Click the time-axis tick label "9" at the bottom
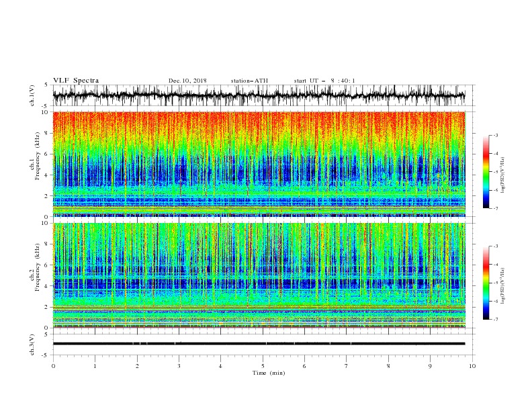 tap(430, 366)
